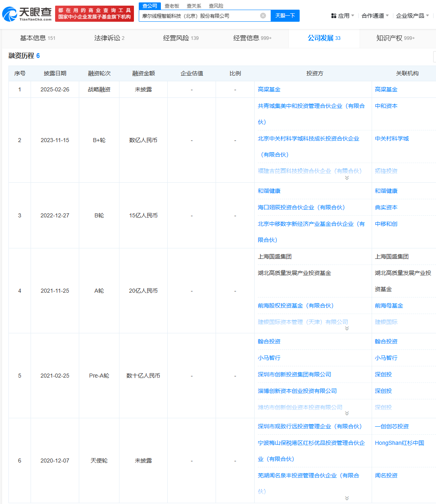Select the 2025-02-26 disclosure date cell
The width and height of the screenshot is (436, 504).
click(55, 89)
